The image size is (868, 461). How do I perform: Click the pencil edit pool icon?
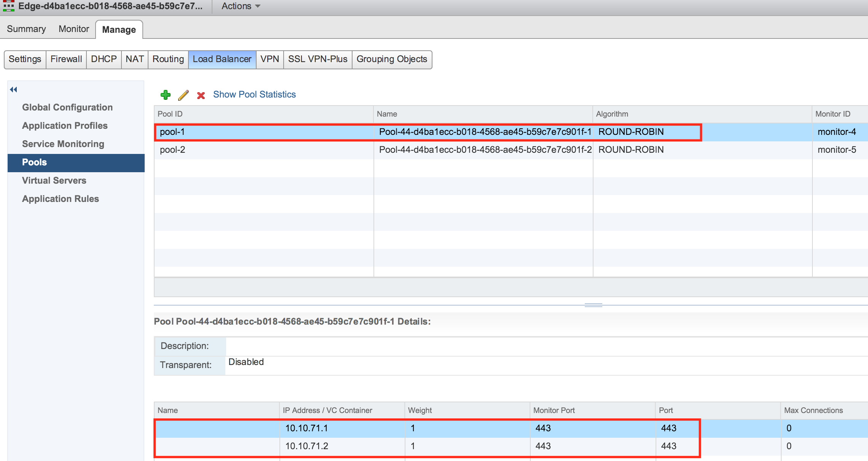[183, 95]
